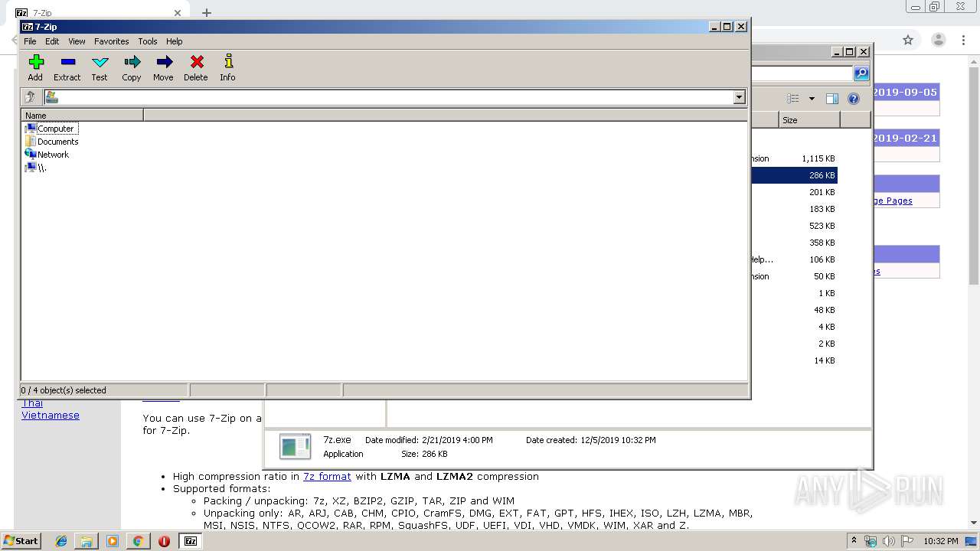980x551 pixels.
Task: Open Explorer view options dropdown arrow
Action: (812, 99)
